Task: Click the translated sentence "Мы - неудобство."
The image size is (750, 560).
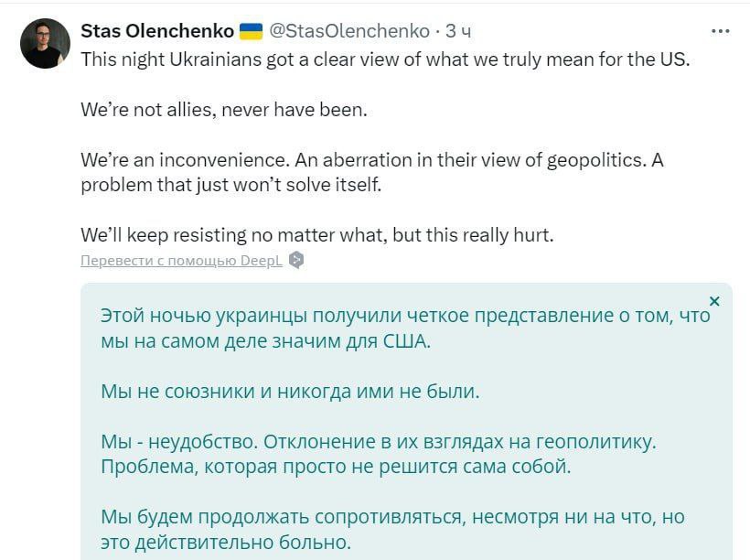Action: point(179,442)
